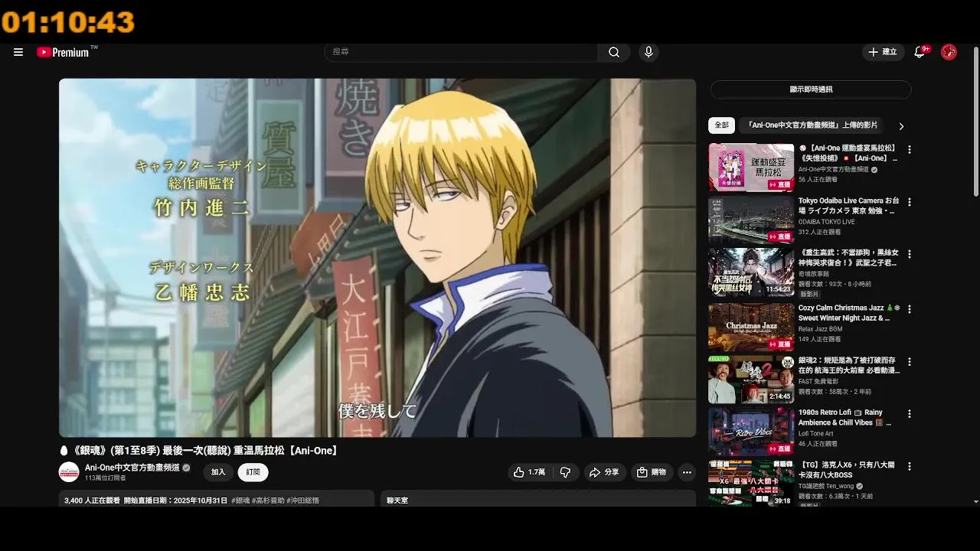Viewport: 980px width, 551px height.
Task: Open Ani-One中文官方動畫頻道 channel name link
Action: point(132,468)
